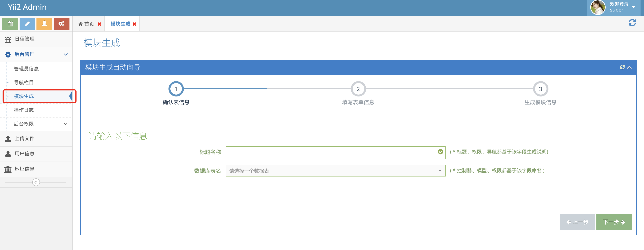This screenshot has width=644, height=250.
Task: Click the 下一步 button
Action: click(614, 222)
